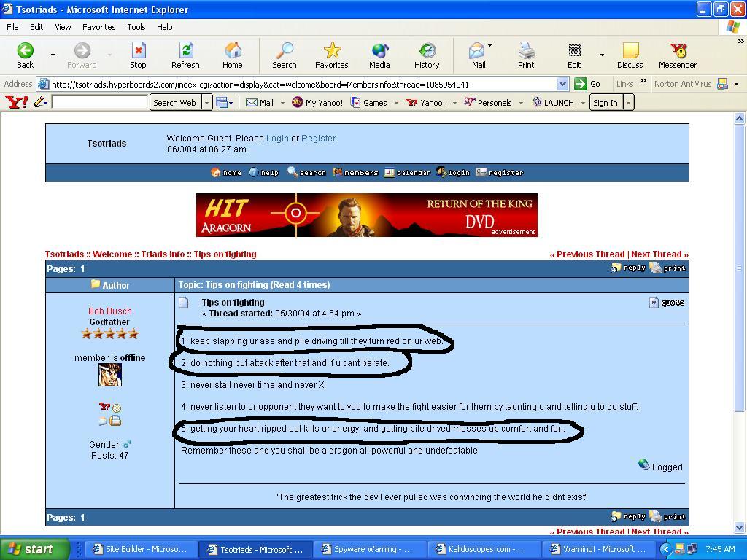Open My Yahoo! toolbar button
747x560 pixels.
pyautogui.click(x=317, y=102)
